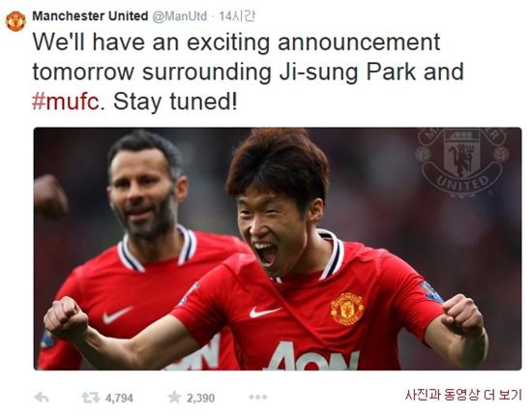Screen dimensions: 532x416
Task: Favorite the tweet with the star icon
Action: point(174,397)
